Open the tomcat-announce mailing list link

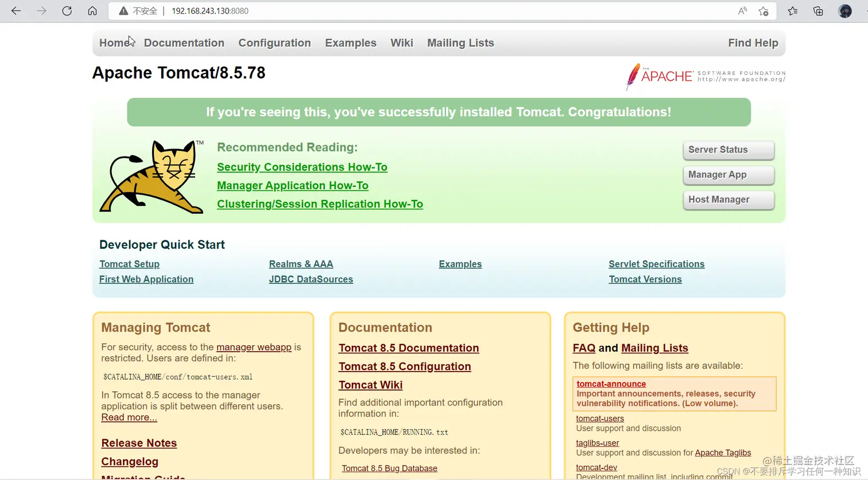[611, 384]
